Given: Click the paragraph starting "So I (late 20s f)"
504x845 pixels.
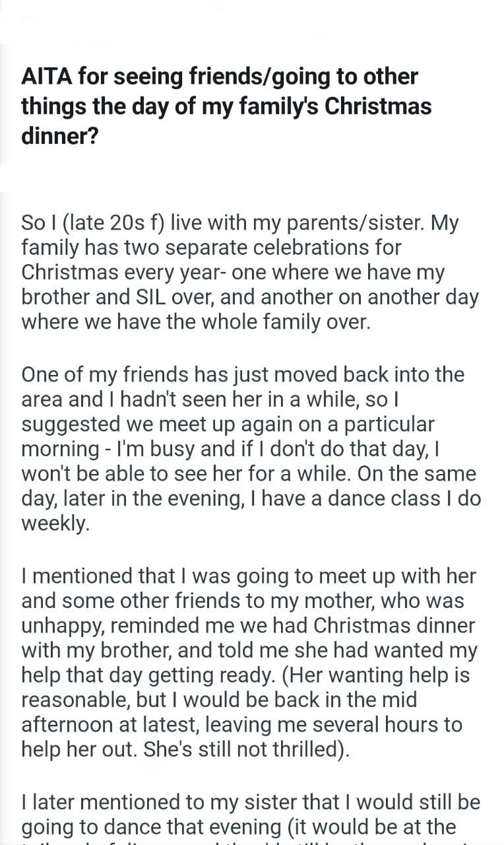Looking at the screenshot, I should click(249, 271).
